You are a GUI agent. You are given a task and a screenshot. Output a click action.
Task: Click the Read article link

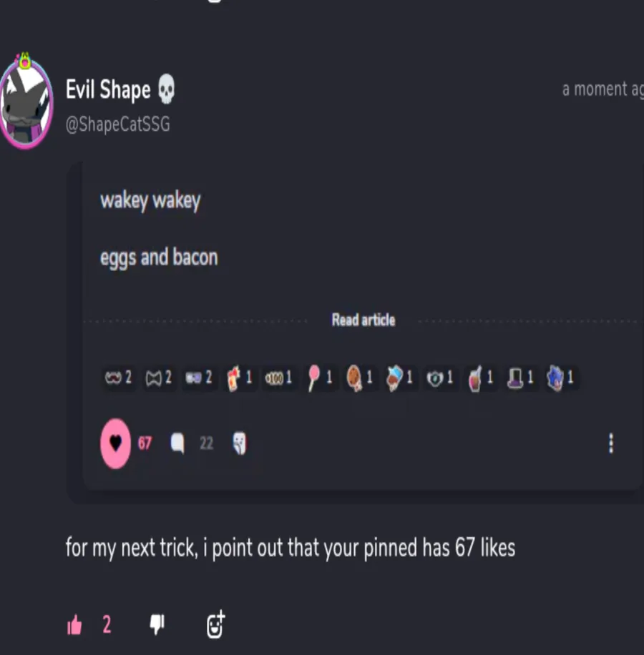pyautogui.click(x=364, y=320)
